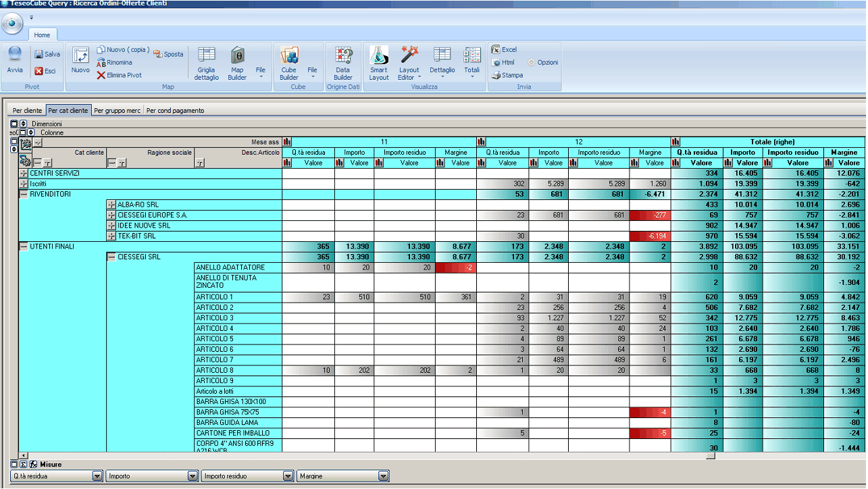Export the pivot to Excel

[504, 50]
